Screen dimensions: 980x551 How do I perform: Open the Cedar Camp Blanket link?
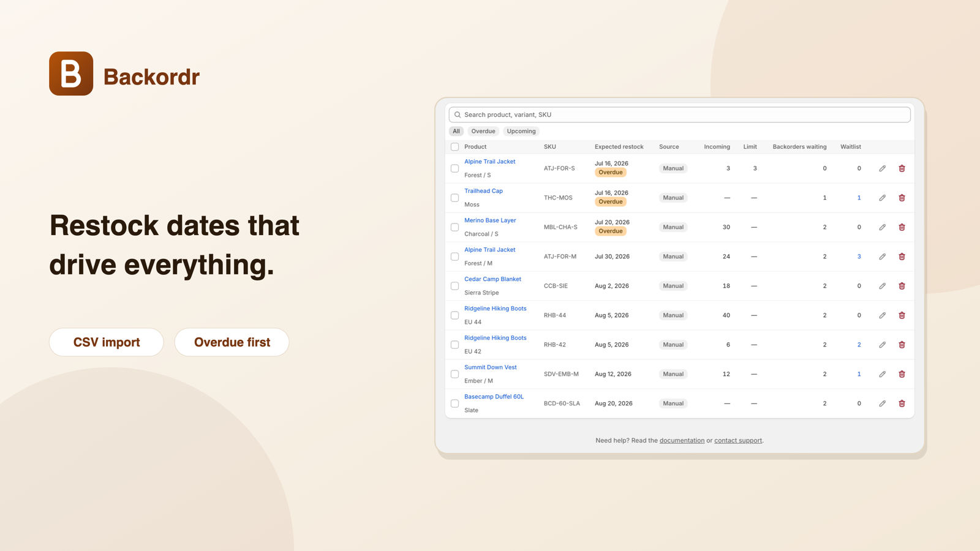[492, 279]
